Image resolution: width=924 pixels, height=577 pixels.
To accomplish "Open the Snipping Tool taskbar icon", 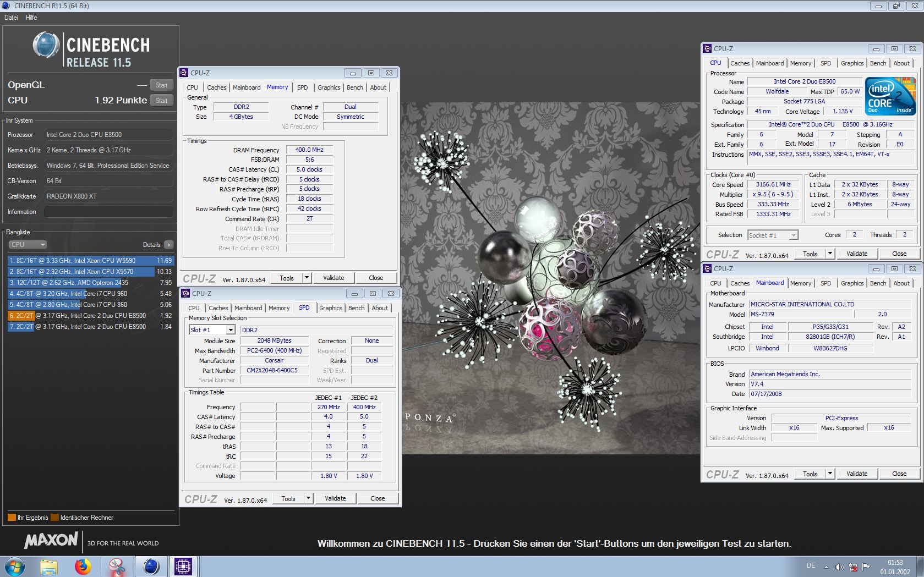I will point(117,566).
